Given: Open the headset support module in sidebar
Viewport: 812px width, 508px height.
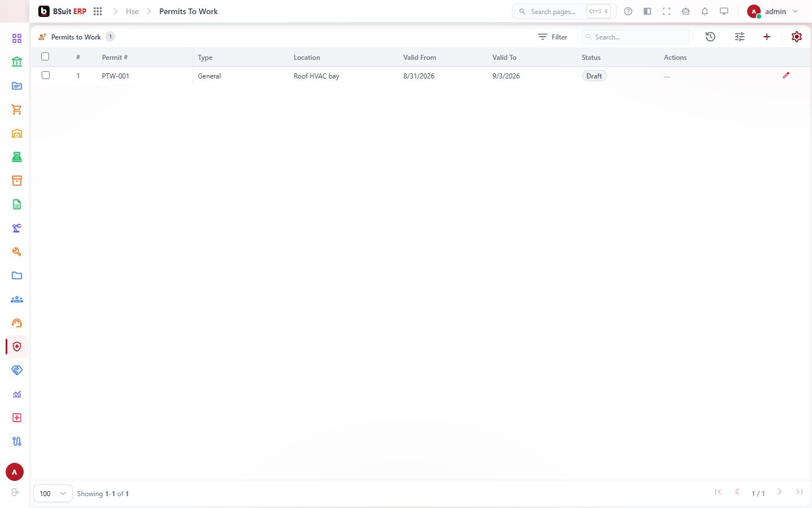Looking at the screenshot, I should [17, 323].
